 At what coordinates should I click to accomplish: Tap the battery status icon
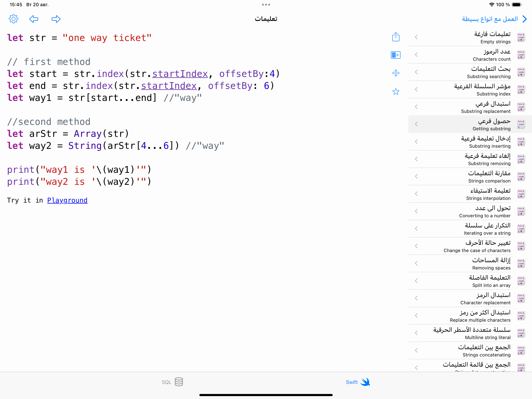coord(517,5)
